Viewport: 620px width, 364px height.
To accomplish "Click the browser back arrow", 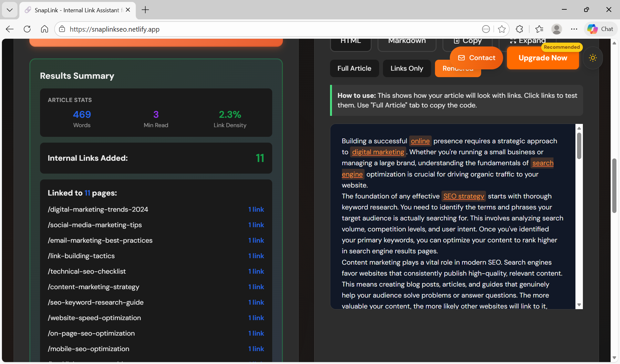I will (x=10, y=29).
